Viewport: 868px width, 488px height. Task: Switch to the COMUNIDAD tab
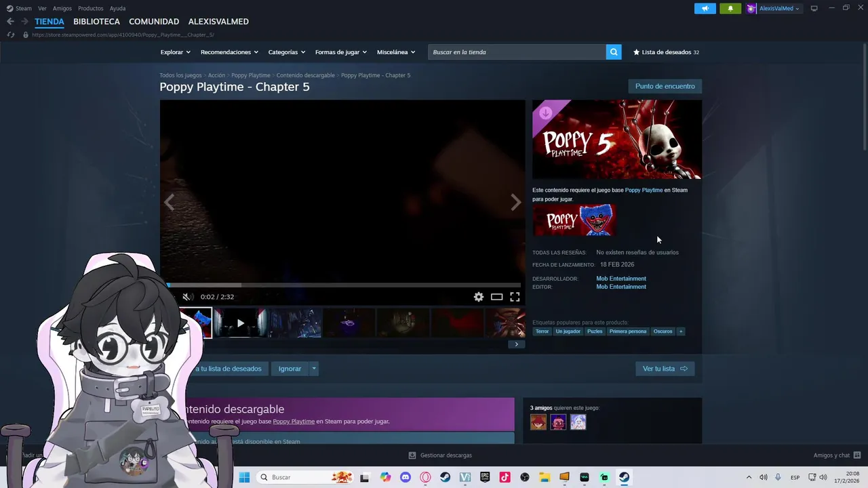point(154,22)
